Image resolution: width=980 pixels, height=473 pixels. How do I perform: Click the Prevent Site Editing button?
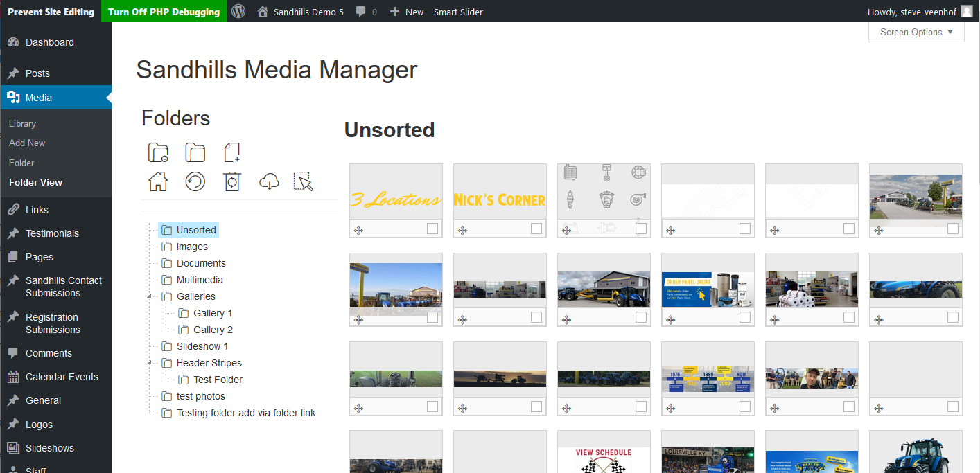pyautogui.click(x=51, y=11)
